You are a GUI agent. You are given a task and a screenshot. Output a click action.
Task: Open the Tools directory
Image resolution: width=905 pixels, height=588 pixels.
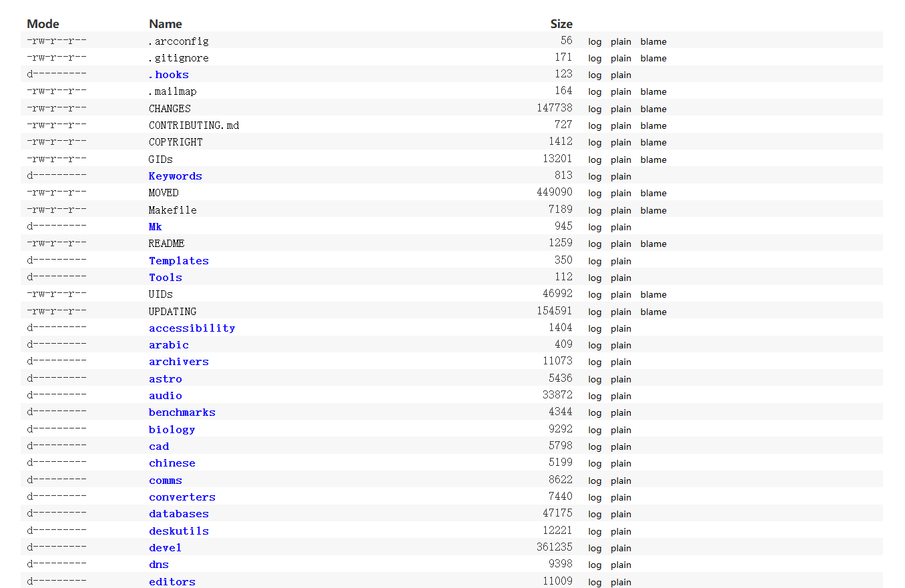tap(165, 278)
